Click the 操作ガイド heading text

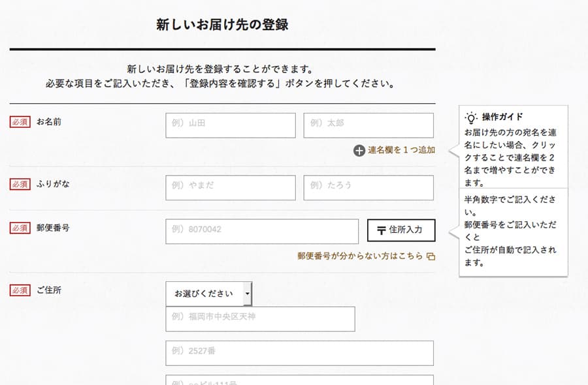click(502, 117)
